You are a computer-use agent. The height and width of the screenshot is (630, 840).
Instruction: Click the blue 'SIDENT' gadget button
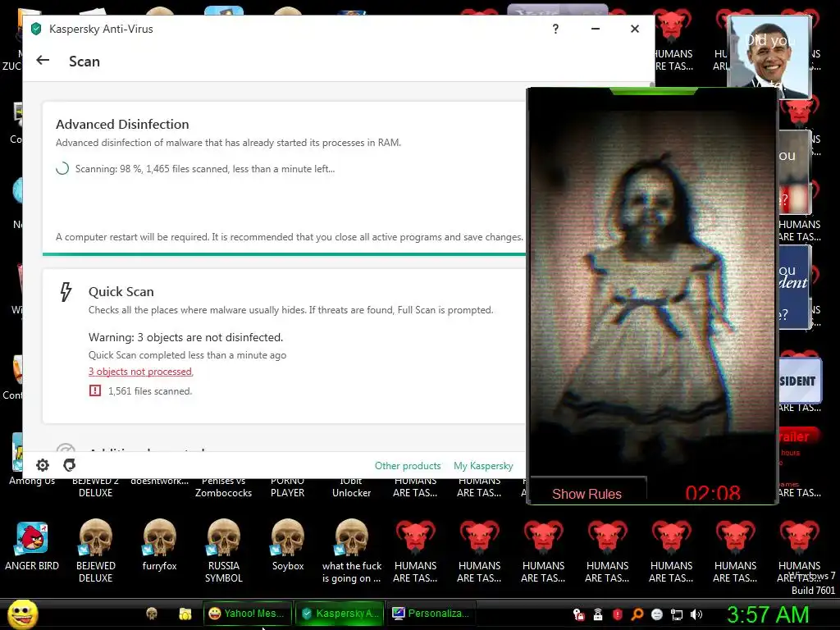800,381
